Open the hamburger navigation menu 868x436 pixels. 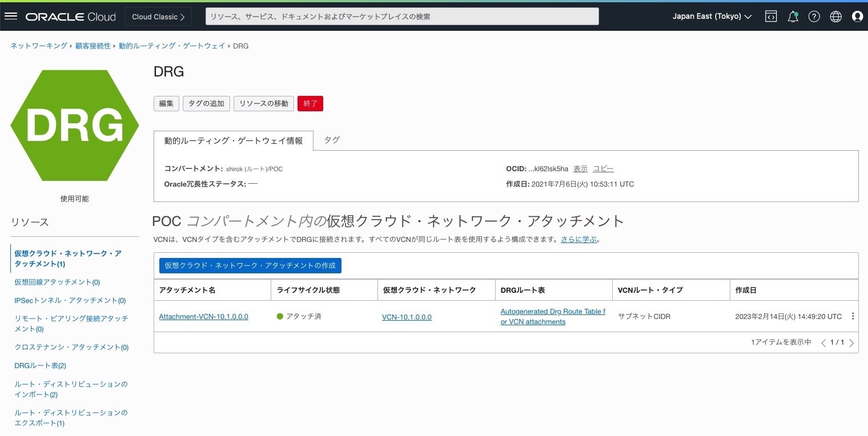point(10,17)
